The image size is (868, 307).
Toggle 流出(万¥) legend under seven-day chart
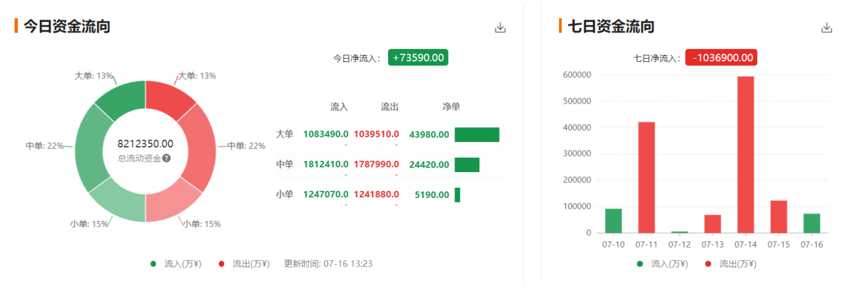[x=730, y=264]
